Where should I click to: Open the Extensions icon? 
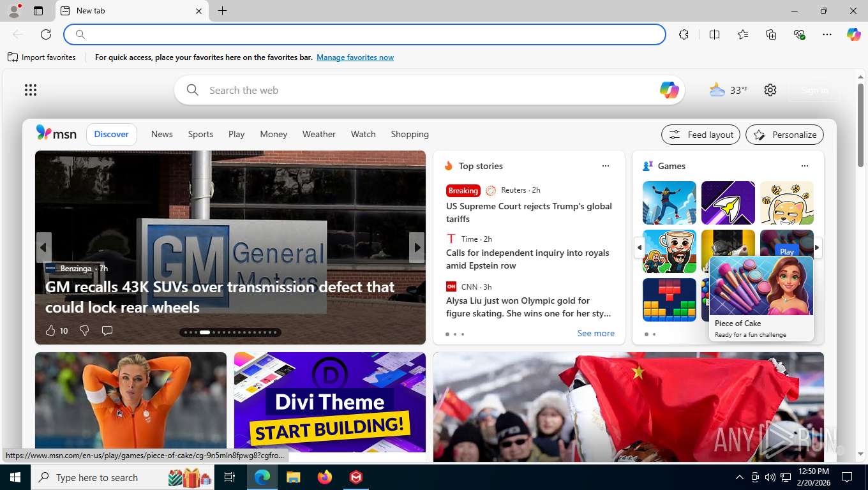click(684, 34)
